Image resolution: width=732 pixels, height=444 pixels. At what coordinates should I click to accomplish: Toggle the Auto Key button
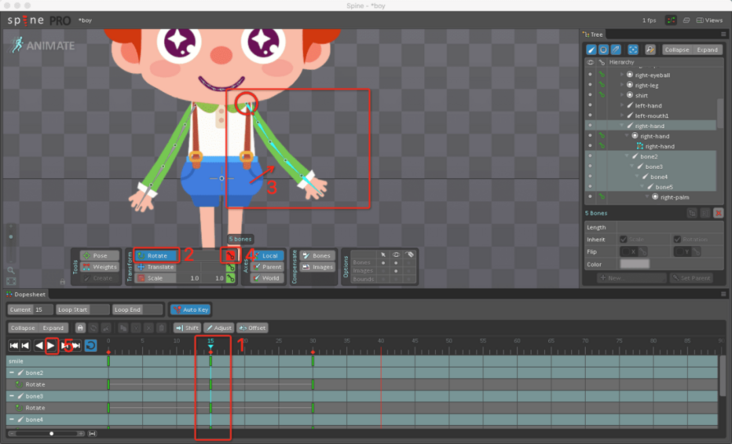pos(190,310)
